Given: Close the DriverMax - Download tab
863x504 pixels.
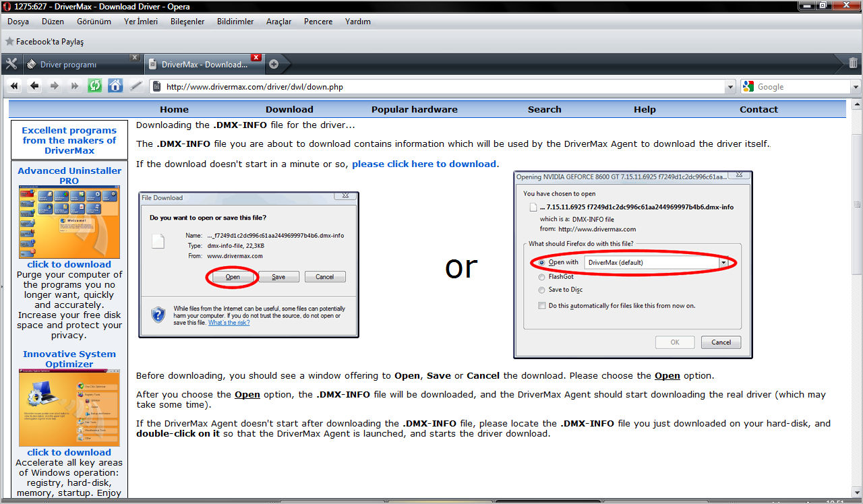Looking at the screenshot, I should click(x=256, y=57).
